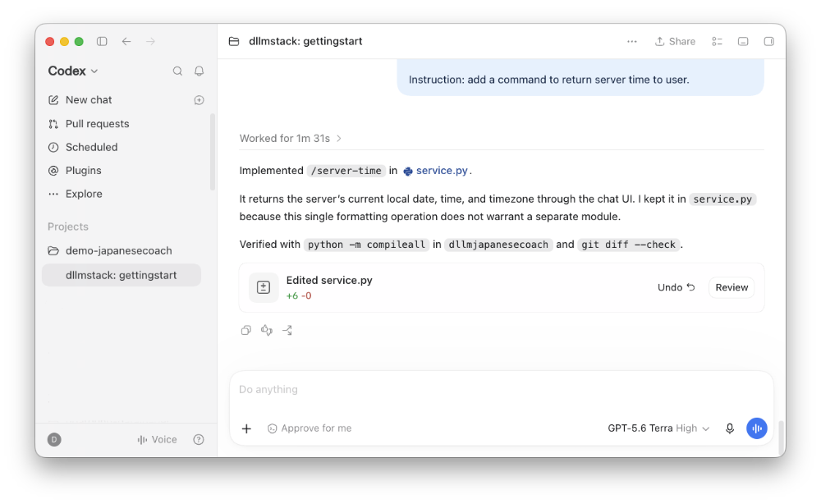
Task: Click the /server-time code text
Action: [346, 171]
